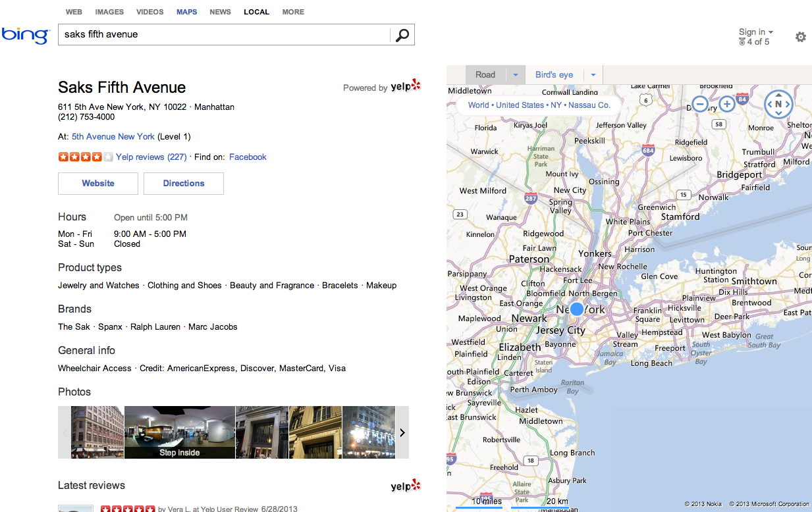Open the NEWS search tab

(220, 12)
